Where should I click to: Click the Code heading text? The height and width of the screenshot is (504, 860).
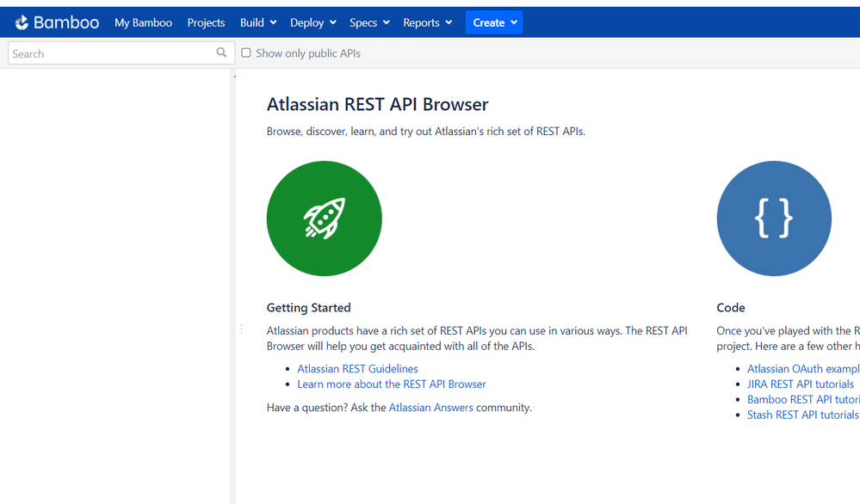[731, 307]
